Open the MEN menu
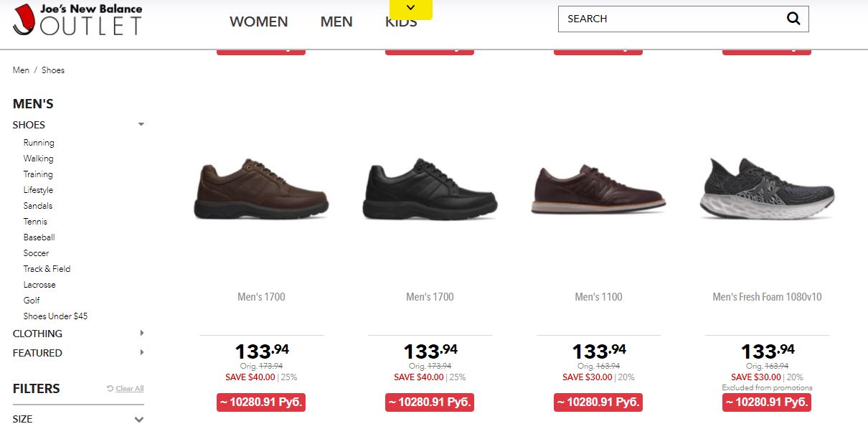This screenshot has width=868, height=434. [x=336, y=22]
